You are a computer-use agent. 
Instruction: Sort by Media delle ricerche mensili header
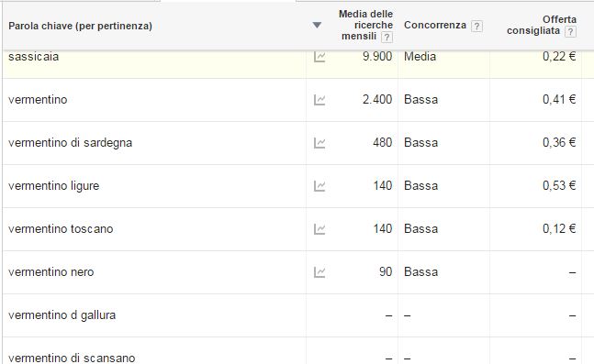(x=365, y=25)
